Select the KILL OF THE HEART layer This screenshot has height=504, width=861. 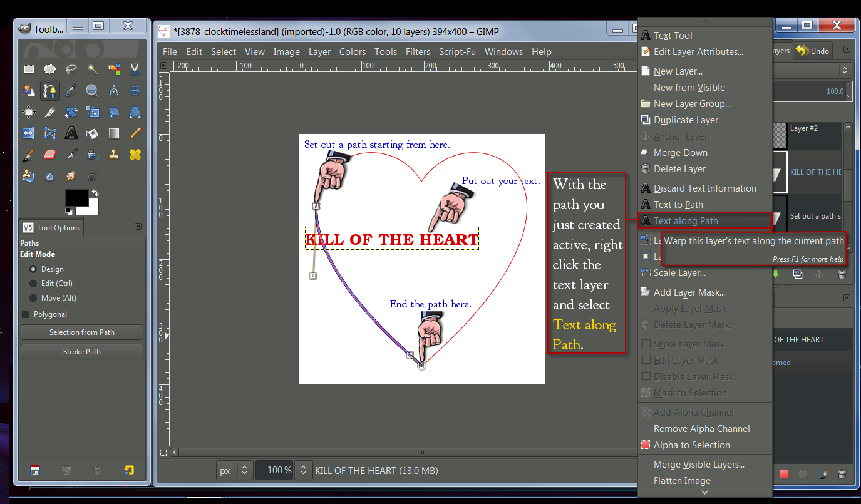(814, 172)
